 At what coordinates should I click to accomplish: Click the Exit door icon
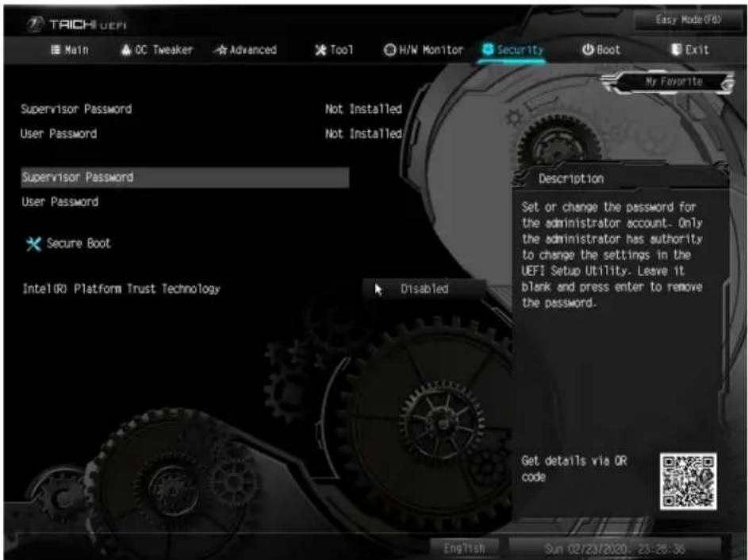pyautogui.click(x=676, y=50)
